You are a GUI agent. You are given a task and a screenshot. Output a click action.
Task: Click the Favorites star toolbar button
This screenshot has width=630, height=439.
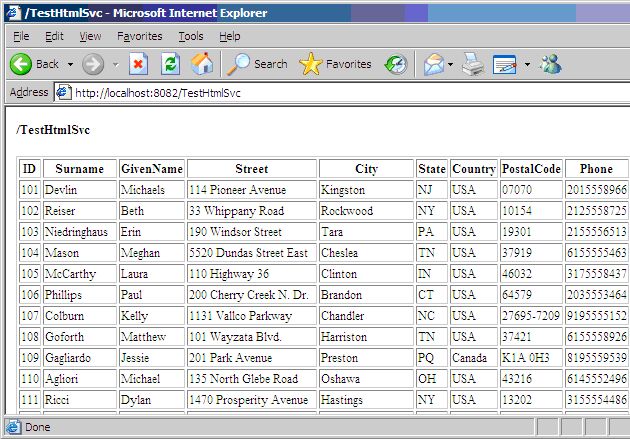click(336, 64)
